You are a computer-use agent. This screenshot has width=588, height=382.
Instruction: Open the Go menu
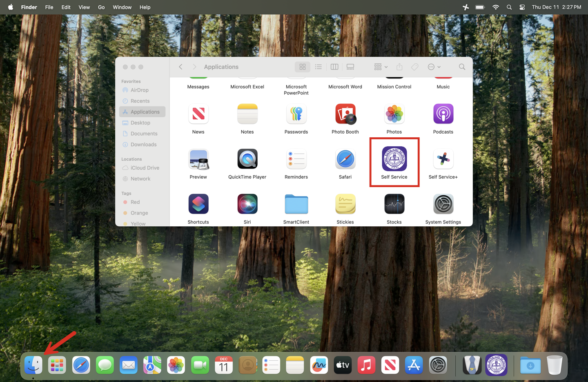[101, 7]
